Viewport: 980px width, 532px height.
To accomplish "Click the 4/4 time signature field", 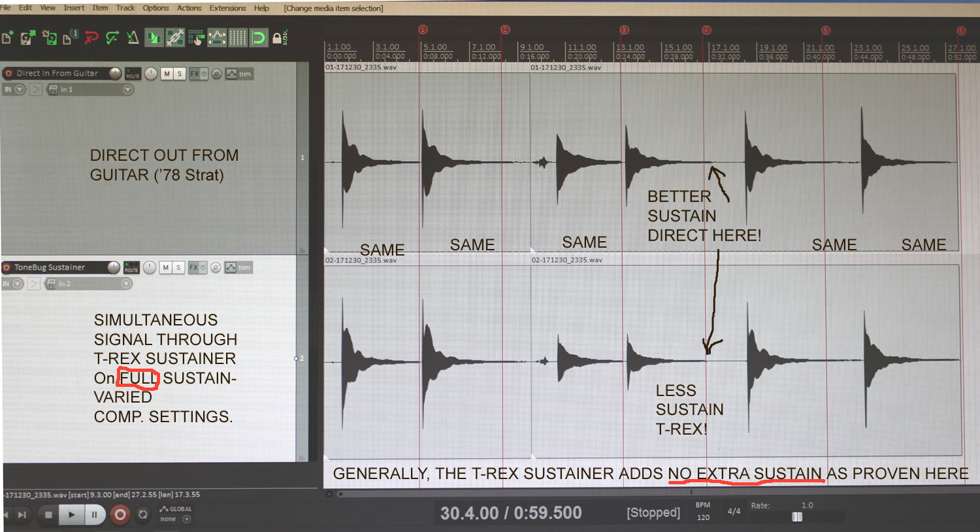I will [734, 512].
